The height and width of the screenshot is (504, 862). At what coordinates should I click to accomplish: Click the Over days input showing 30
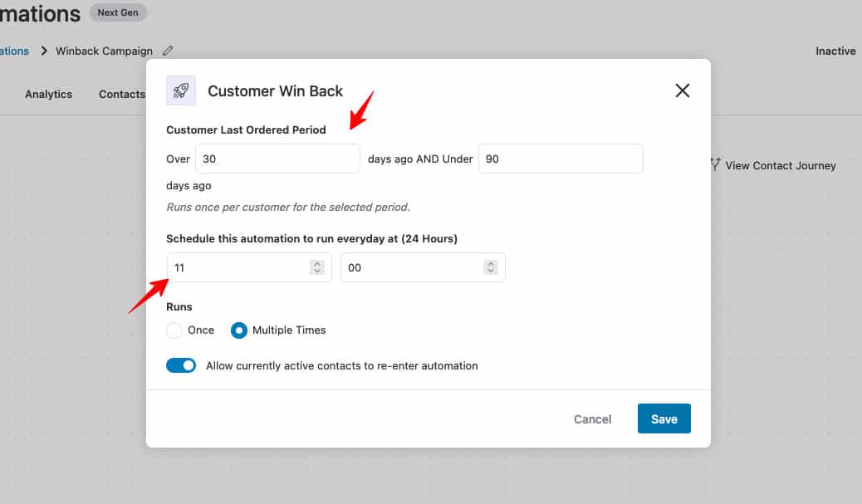(x=277, y=159)
